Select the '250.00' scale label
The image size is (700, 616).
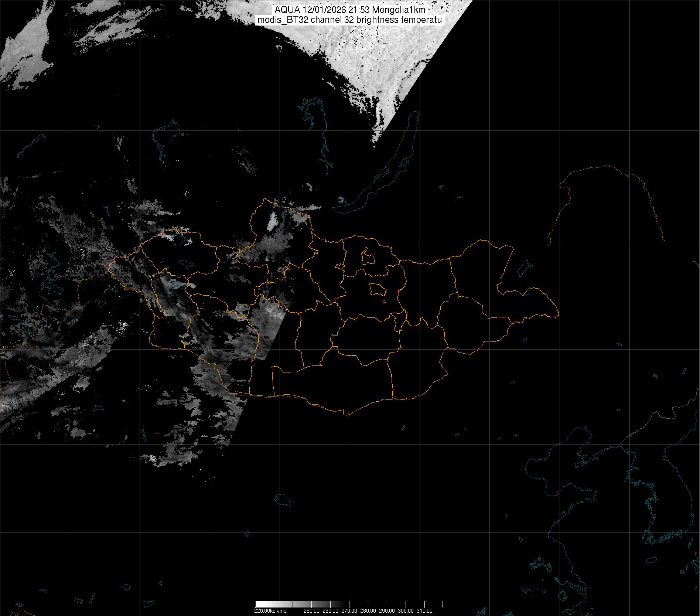[311, 611]
